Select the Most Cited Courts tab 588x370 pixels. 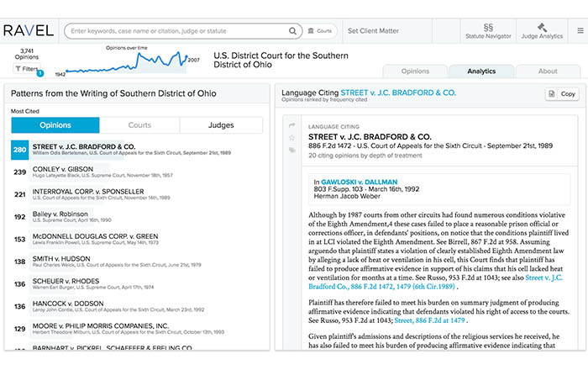139,125
